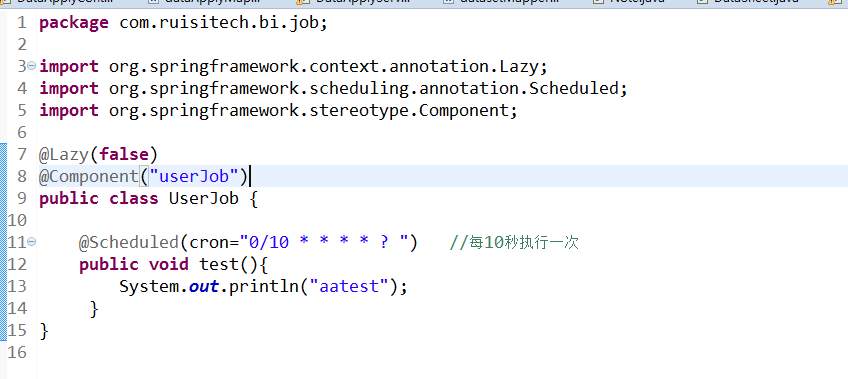Click the public void keywords on line 12
848x379 pixels.
click(134, 265)
